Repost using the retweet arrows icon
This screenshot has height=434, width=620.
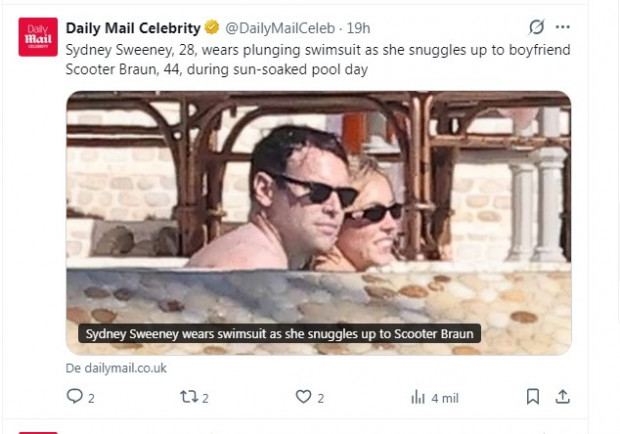(189, 396)
